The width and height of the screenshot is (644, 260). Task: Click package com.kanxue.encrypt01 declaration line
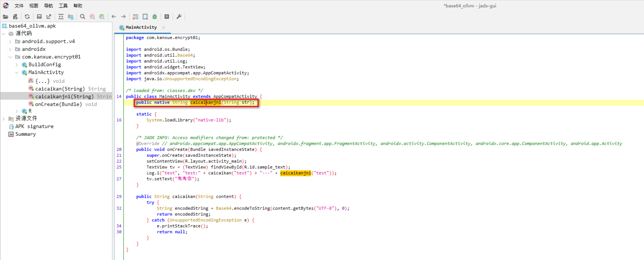click(163, 38)
